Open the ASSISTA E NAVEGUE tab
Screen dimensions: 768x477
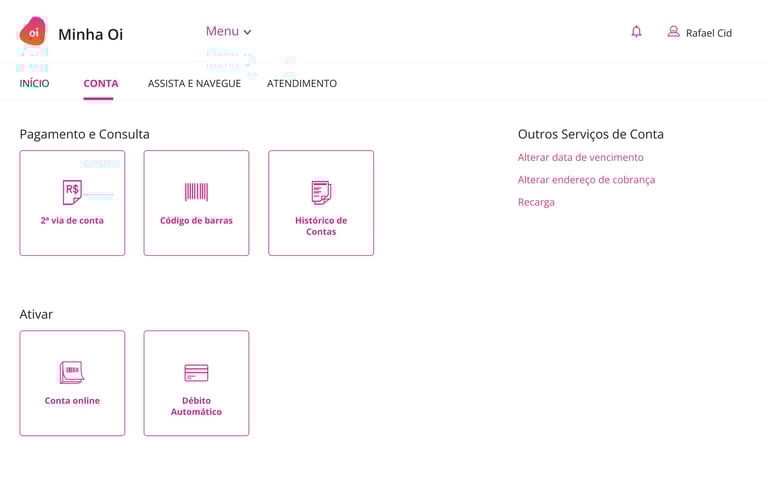[x=194, y=83]
